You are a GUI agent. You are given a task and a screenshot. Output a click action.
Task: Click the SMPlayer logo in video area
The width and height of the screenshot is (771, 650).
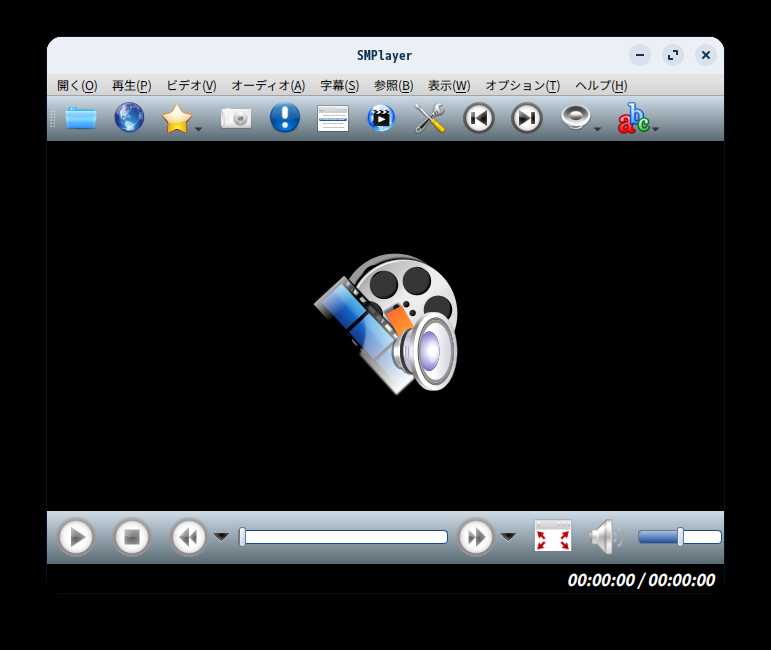386,324
